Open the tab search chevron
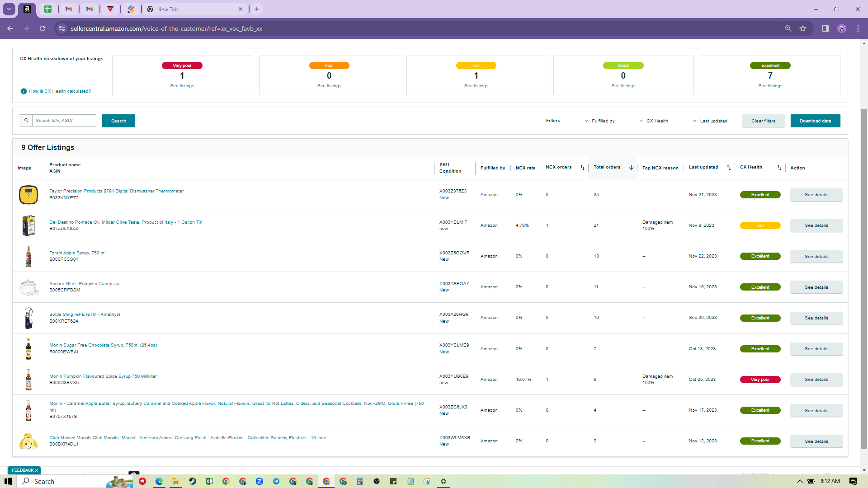868x488 pixels. (9, 9)
